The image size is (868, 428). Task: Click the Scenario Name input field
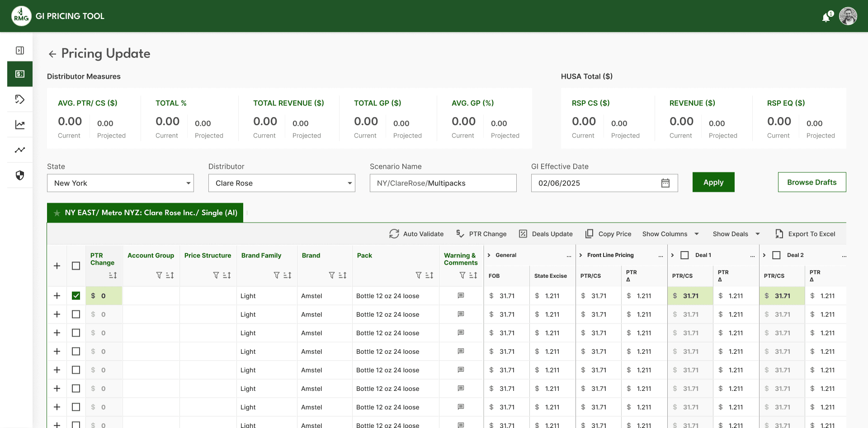click(x=443, y=183)
